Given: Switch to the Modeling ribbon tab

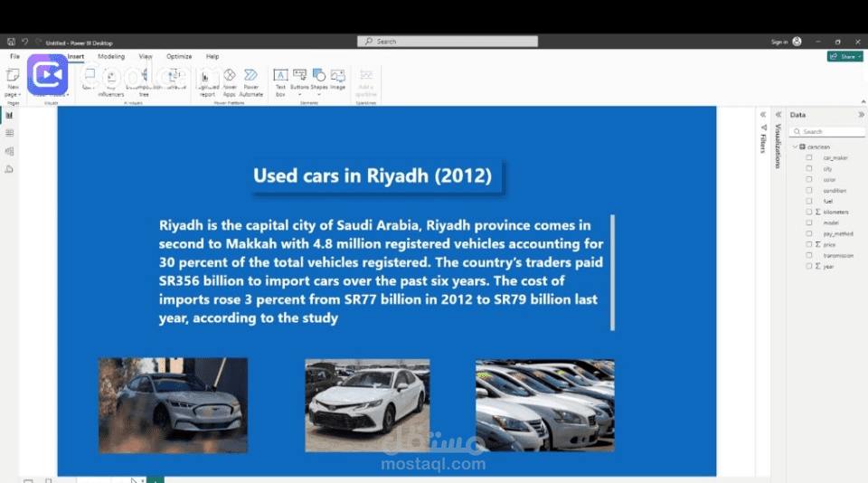Looking at the screenshot, I should tap(111, 56).
